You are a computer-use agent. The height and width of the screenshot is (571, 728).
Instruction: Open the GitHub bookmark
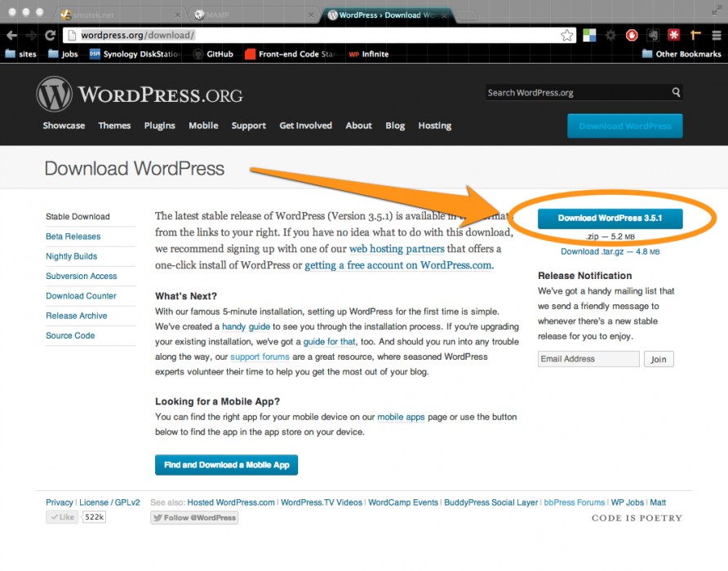pos(213,55)
